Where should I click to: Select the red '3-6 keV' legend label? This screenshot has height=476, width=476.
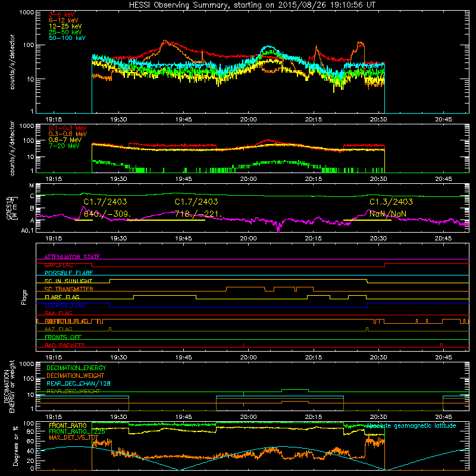point(62,14)
